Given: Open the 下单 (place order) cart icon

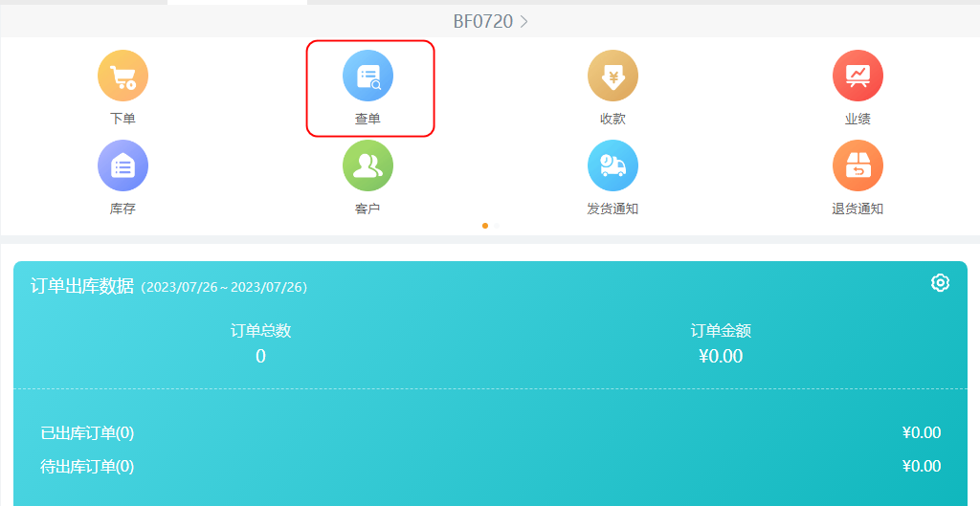Looking at the screenshot, I should tap(122, 77).
